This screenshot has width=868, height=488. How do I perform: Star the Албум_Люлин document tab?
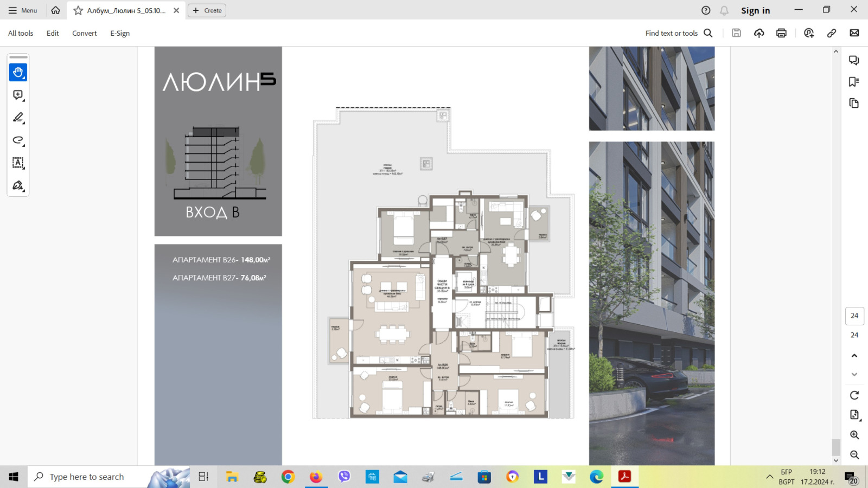point(78,10)
